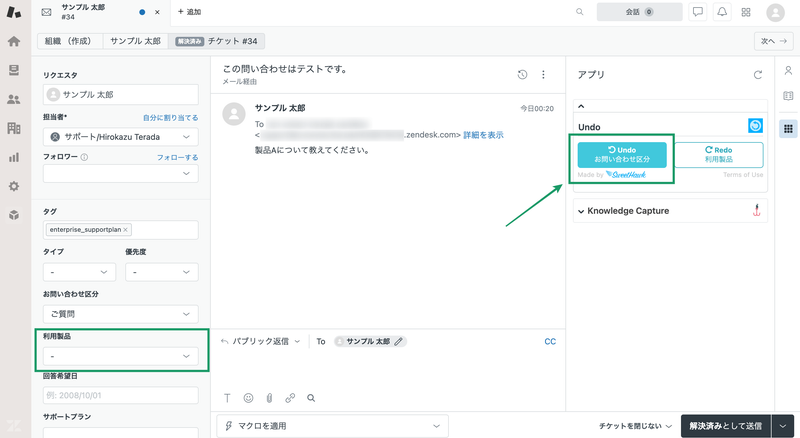Open the Home view in sidebar
800x438 pixels.
coord(14,41)
